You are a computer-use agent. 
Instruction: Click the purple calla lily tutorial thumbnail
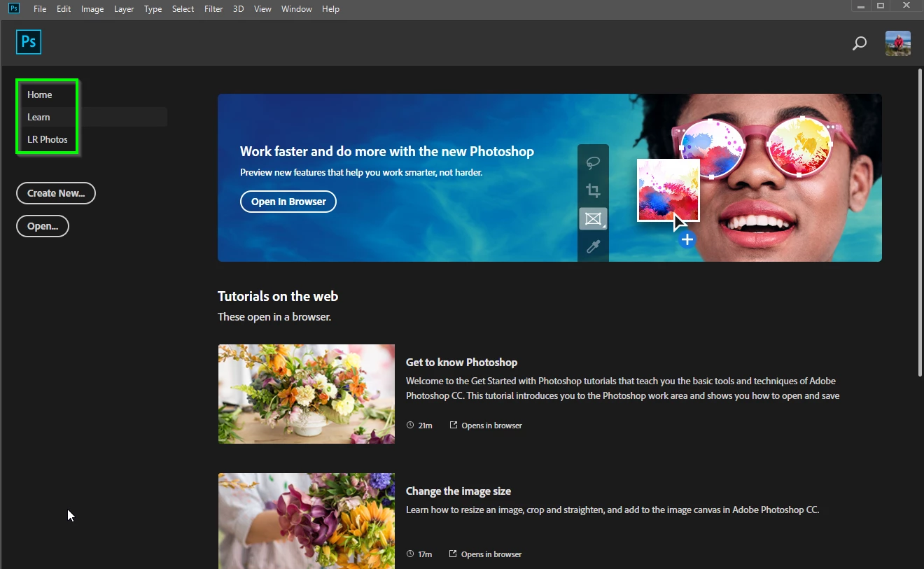pos(307,521)
